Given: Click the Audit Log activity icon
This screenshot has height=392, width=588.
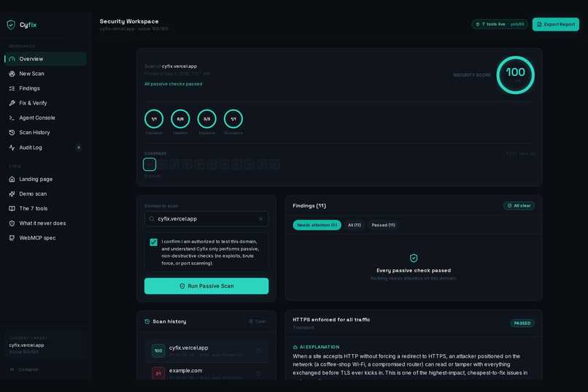Looking at the screenshot, I should [x=12, y=147].
